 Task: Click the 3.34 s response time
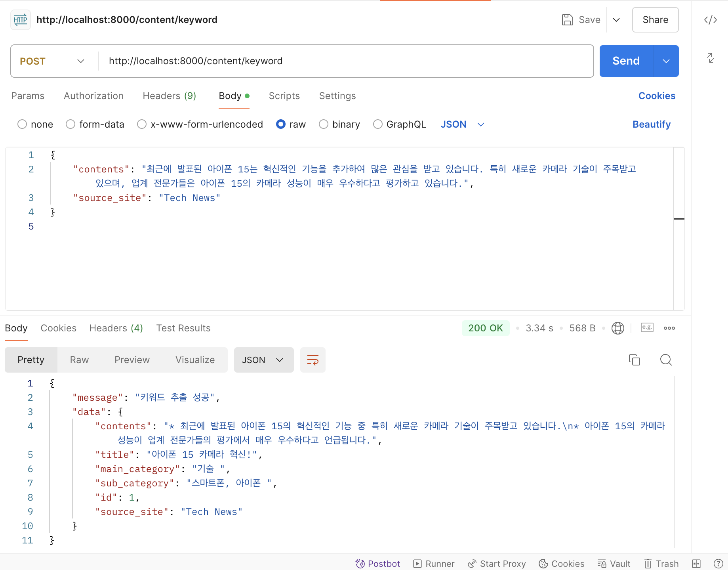(x=539, y=328)
